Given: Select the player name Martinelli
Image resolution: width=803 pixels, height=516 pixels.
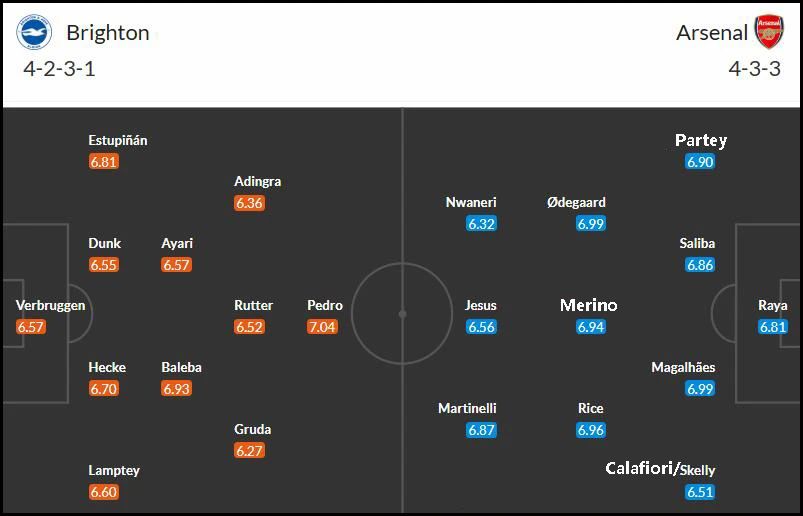Looking at the screenshot, I should 467,408.
